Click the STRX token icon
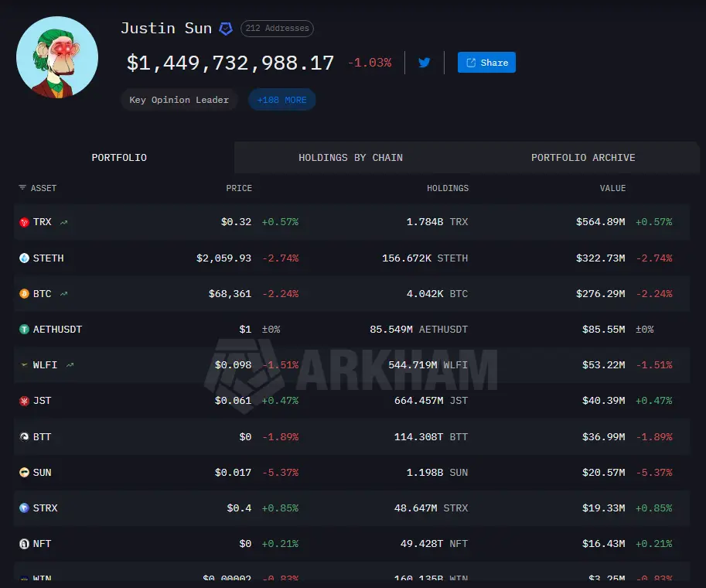Screen dimensions: 706x588 [x=24, y=508]
